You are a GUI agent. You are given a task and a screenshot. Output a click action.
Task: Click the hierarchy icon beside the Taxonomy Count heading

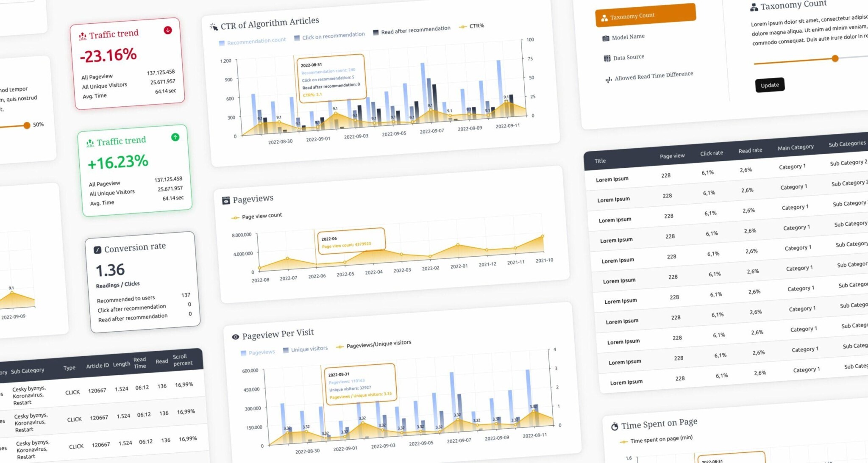(x=754, y=7)
